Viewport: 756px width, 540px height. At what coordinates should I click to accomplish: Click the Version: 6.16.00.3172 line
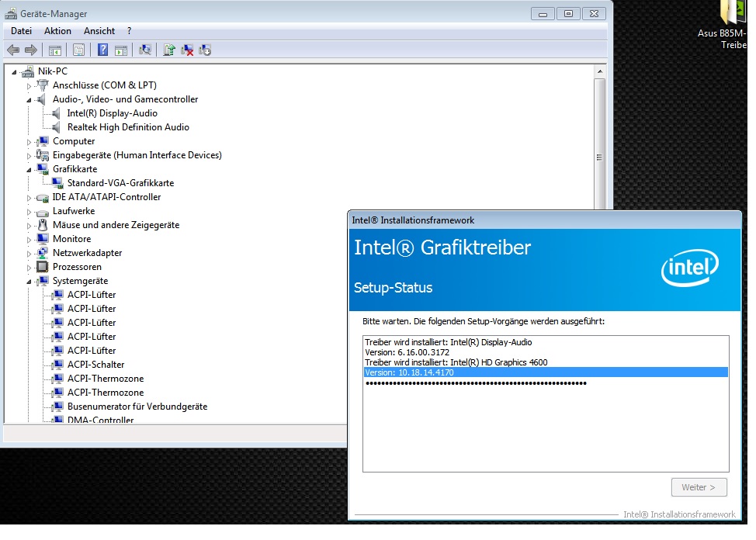407,352
